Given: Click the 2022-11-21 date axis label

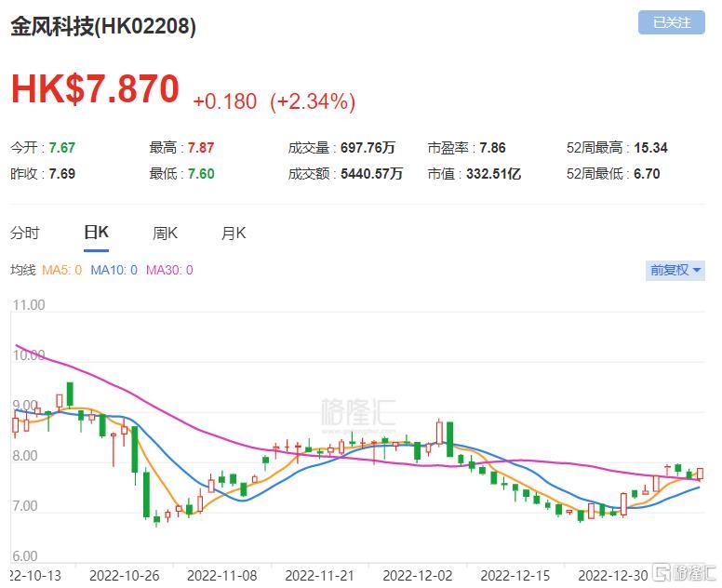Looking at the screenshot, I should (319, 576).
